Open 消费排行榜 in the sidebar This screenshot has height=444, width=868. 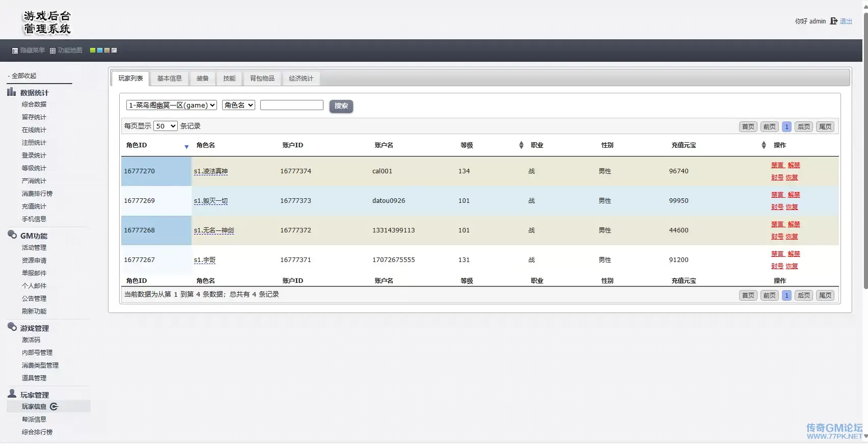pyautogui.click(x=37, y=194)
